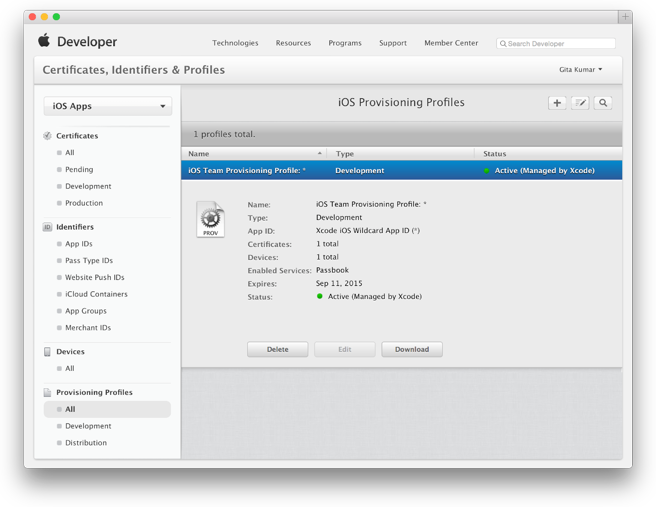Click the Certificates '1 total' value
This screenshot has height=507, width=656.
click(x=327, y=244)
